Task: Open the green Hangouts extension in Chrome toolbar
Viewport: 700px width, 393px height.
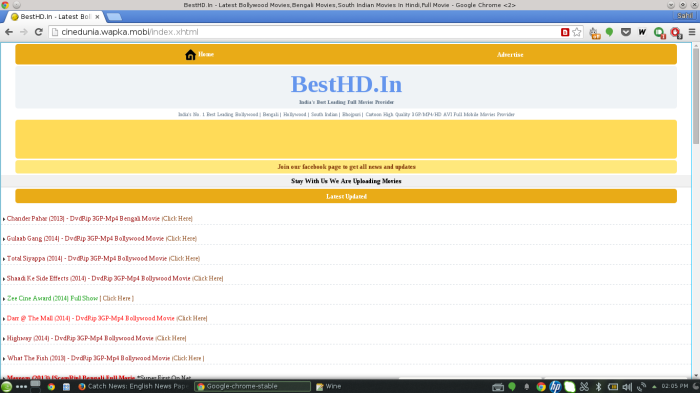Action: click(609, 32)
